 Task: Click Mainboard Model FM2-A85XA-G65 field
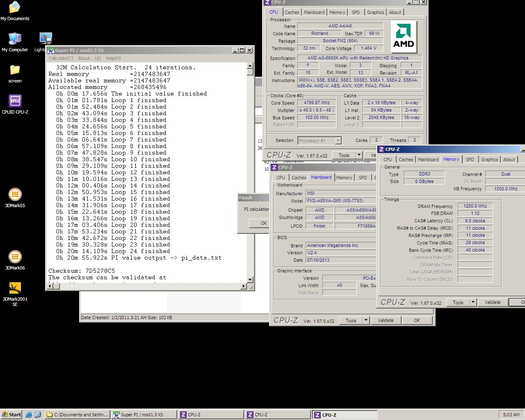click(341, 201)
